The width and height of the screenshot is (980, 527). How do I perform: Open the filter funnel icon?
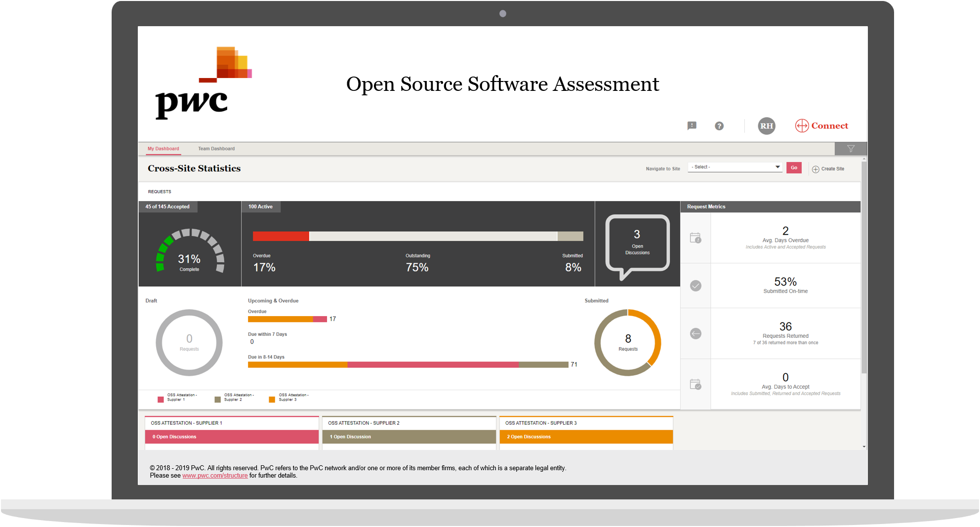pyautogui.click(x=851, y=149)
